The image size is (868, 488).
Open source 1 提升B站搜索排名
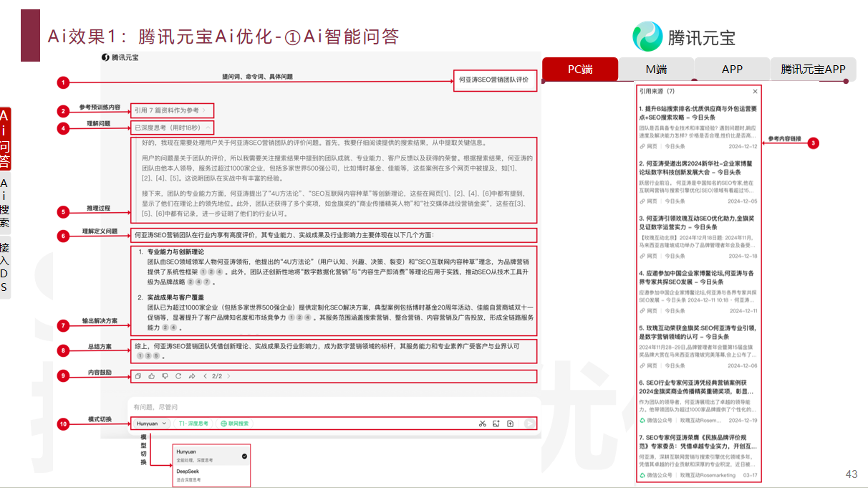(x=698, y=112)
